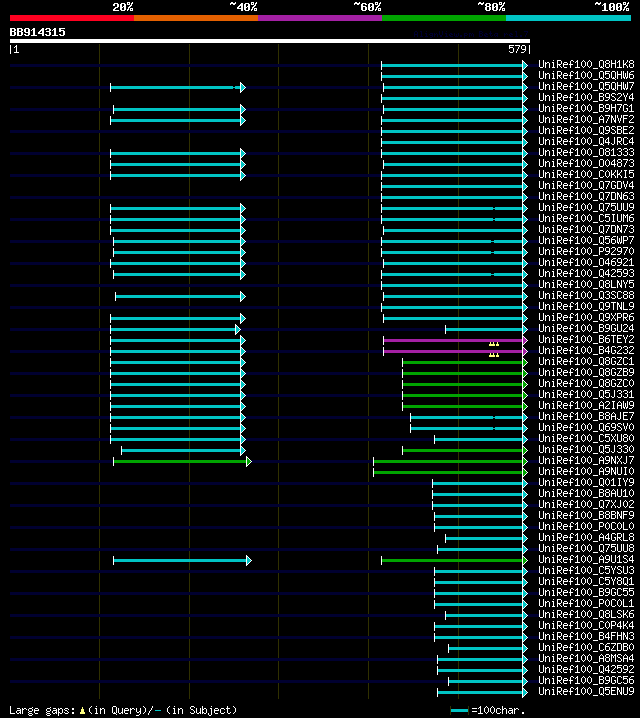
Task: Select the UniRef100_Q9XPR6 label
Action: tap(586, 317)
